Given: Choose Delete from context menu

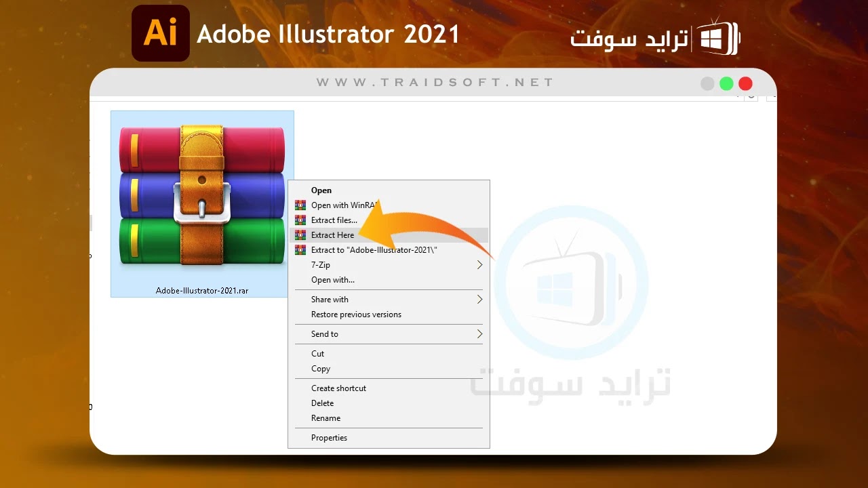Looking at the screenshot, I should point(389,403).
